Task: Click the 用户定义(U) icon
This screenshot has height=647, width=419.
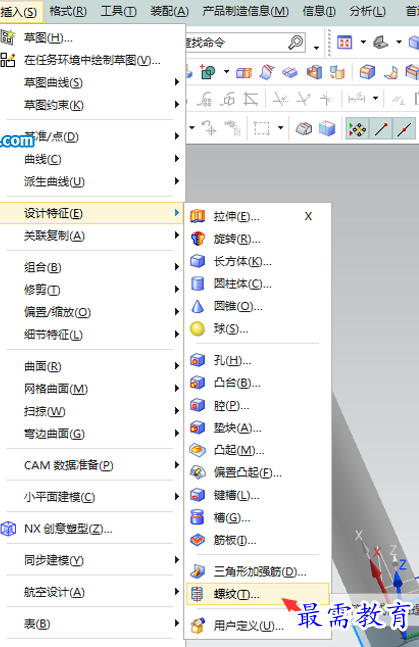Action: coord(197,626)
